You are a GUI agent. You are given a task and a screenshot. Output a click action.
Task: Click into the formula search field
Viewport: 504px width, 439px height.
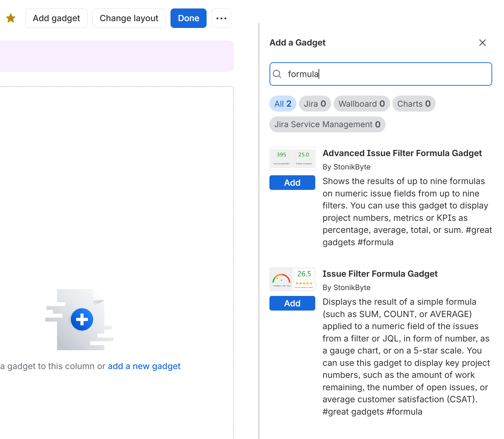point(381,74)
